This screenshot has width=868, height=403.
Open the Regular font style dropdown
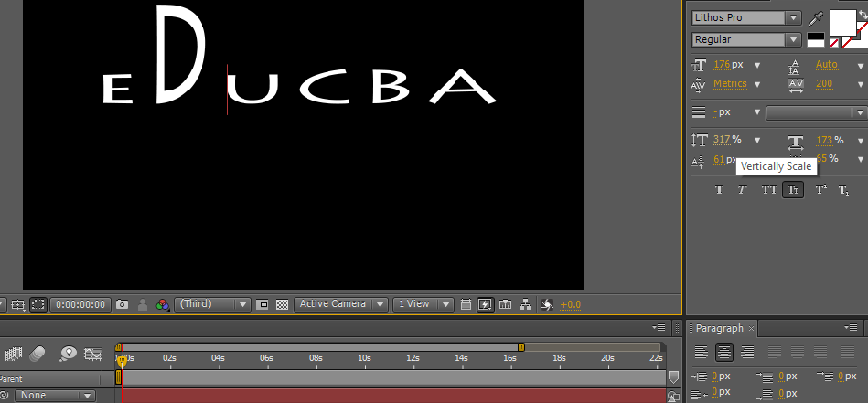[746, 40]
